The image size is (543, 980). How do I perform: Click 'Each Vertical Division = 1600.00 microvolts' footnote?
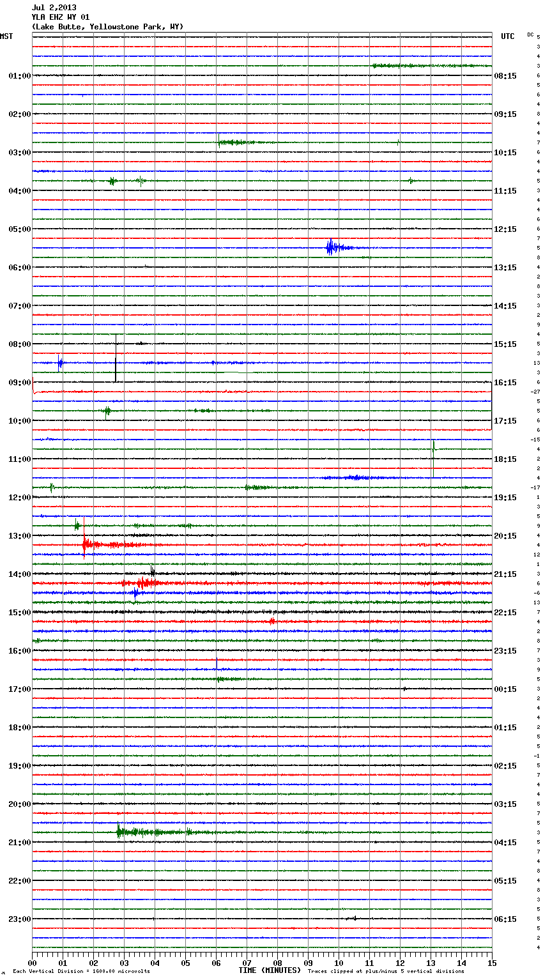(x=81, y=971)
